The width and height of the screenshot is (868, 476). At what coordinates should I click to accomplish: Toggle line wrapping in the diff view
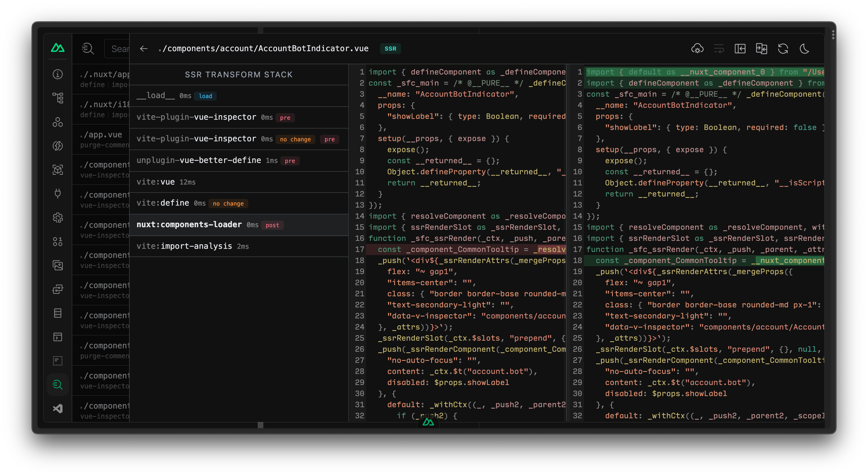[x=720, y=49]
